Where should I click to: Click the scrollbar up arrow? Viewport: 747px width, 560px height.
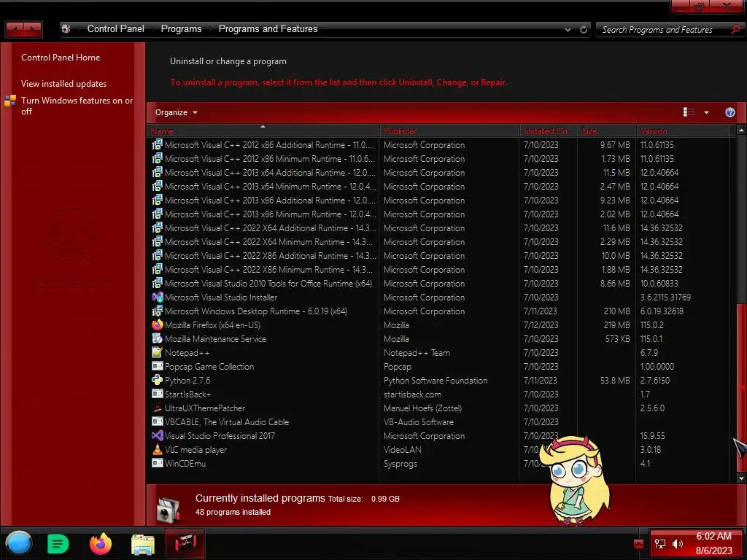click(x=741, y=130)
